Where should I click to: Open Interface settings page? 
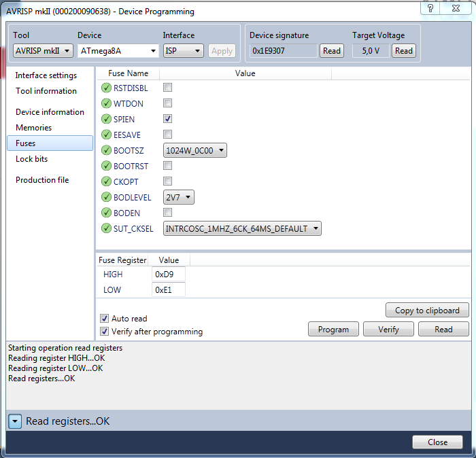click(46, 75)
